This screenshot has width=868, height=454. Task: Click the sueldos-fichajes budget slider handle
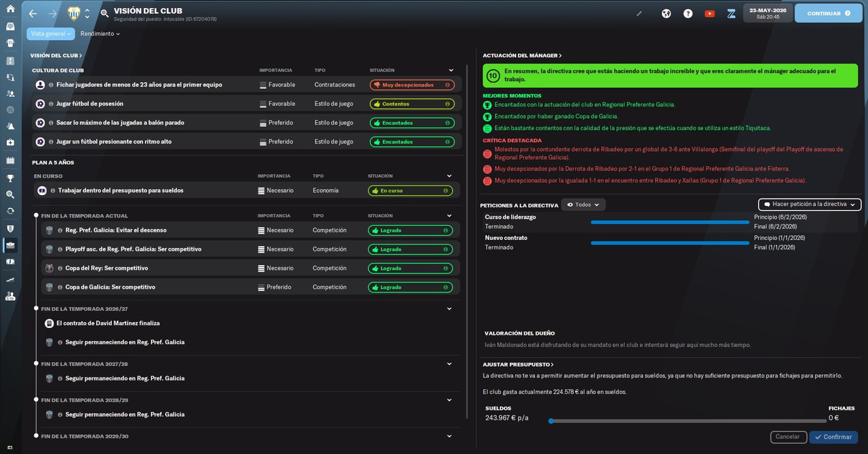[x=551, y=421]
